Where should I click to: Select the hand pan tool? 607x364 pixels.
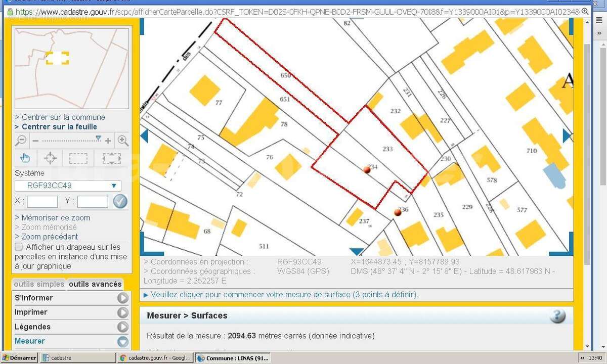tap(25, 158)
